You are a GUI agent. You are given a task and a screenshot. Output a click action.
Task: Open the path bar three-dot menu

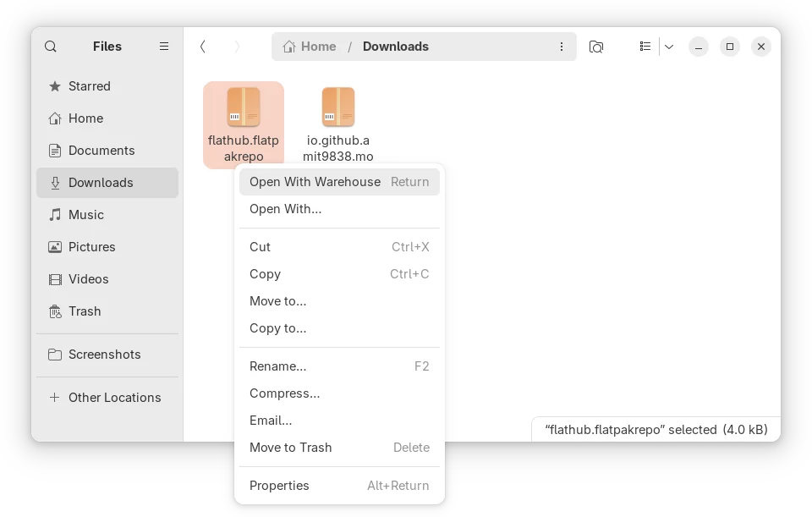pos(562,47)
